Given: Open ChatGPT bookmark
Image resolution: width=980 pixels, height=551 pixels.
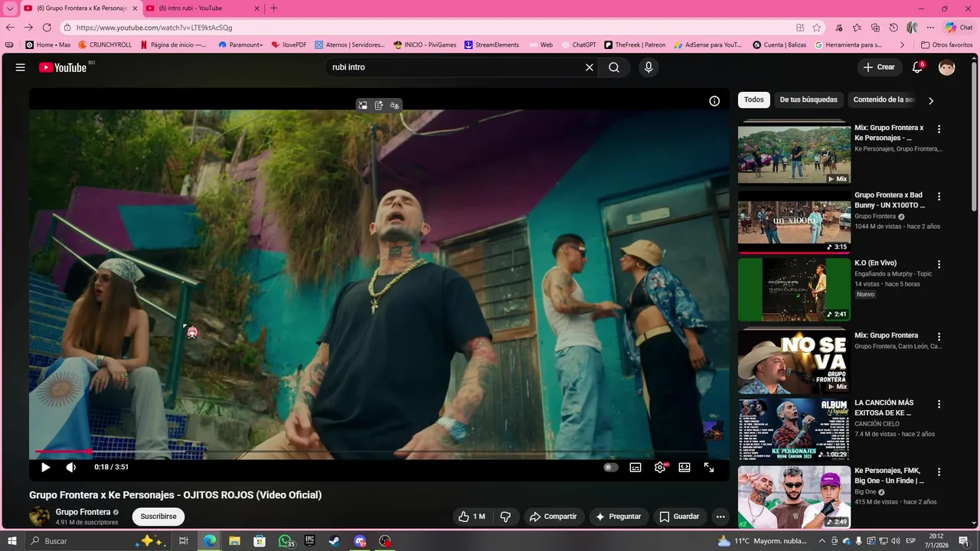Looking at the screenshot, I should click(x=578, y=45).
